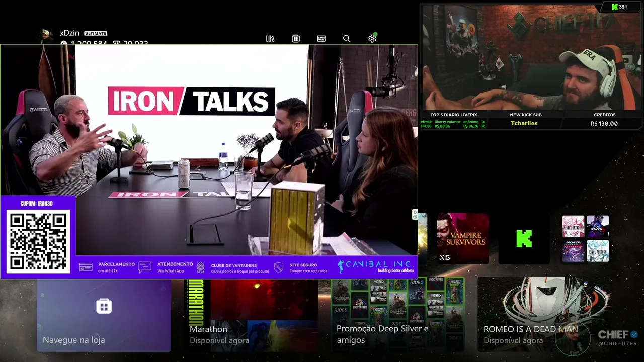Click the QR code under CUPOM: IRON30
The height and width of the screenshot is (362, 644).
(38, 241)
